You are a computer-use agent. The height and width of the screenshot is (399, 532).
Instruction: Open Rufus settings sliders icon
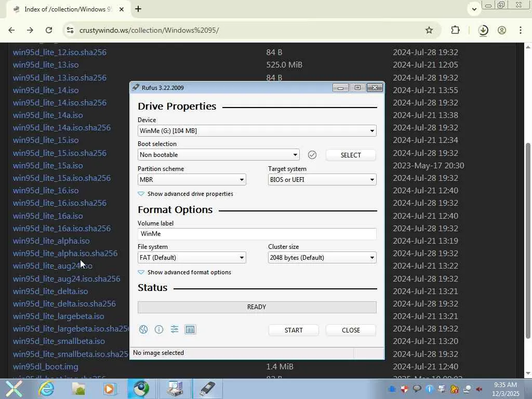coord(175,329)
